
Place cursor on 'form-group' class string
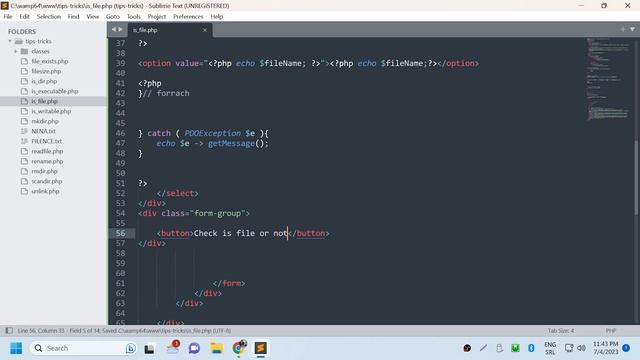(x=217, y=213)
